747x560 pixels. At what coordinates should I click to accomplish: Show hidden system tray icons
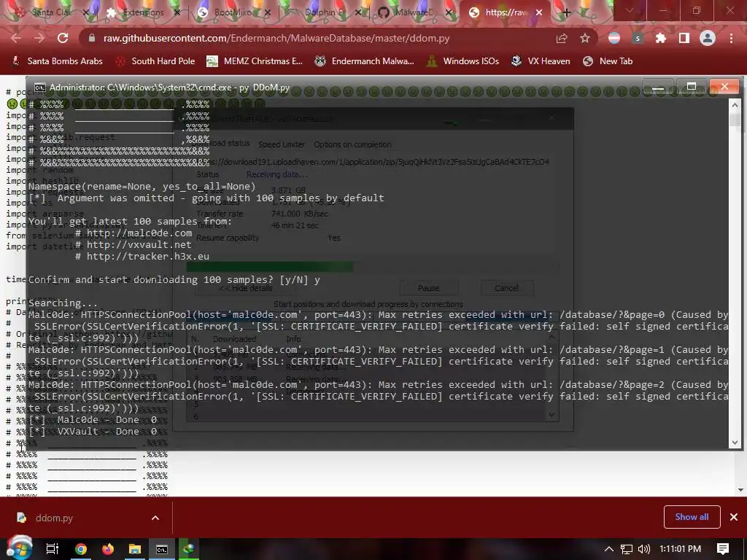(608, 549)
